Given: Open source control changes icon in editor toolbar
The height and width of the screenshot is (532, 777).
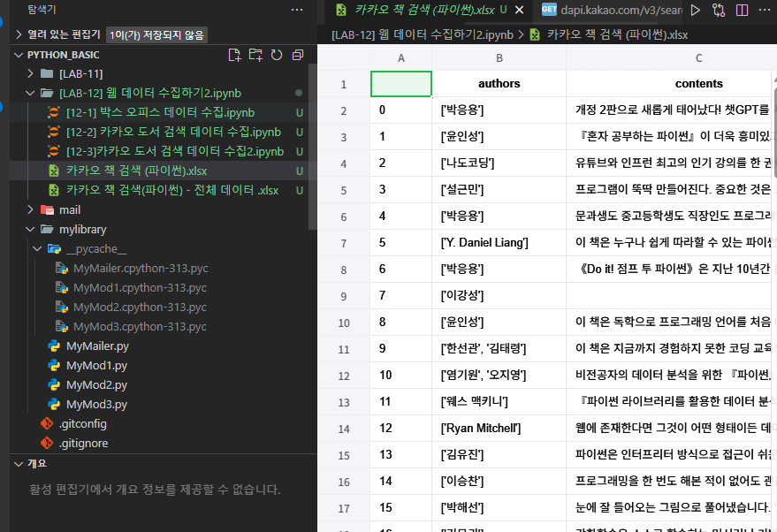Looking at the screenshot, I should [x=719, y=10].
